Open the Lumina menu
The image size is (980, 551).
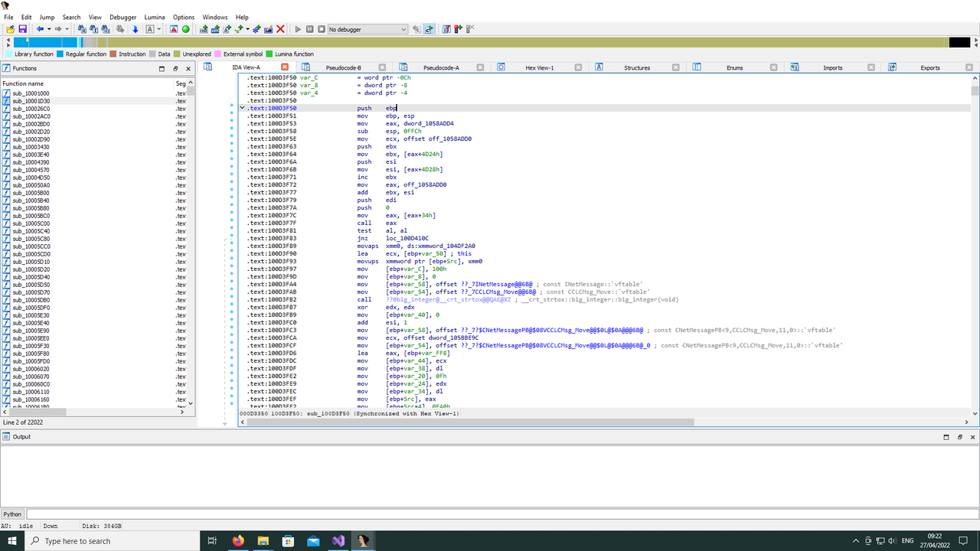155,17
